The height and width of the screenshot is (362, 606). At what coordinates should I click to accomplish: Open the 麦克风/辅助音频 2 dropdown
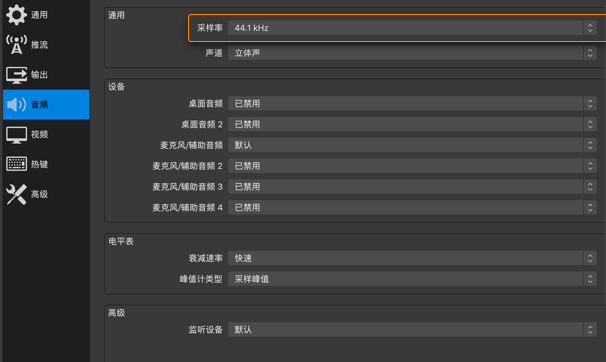412,166
